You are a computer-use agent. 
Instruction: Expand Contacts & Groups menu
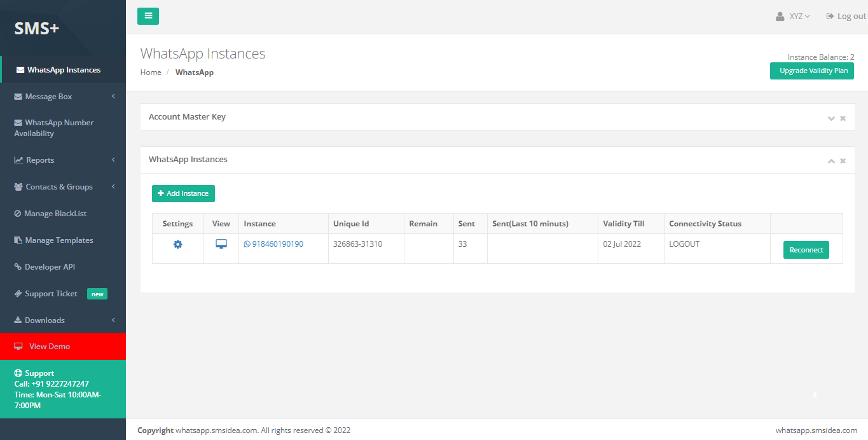point(63,187)
